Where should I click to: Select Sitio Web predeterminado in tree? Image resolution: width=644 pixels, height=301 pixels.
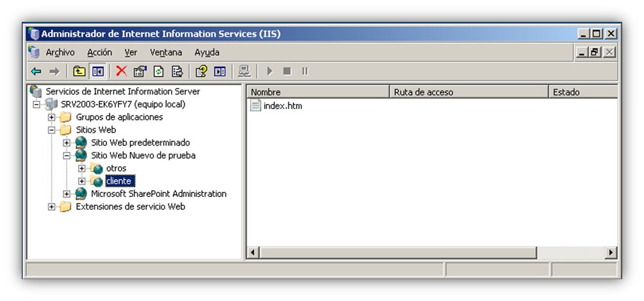coord(140,142)
